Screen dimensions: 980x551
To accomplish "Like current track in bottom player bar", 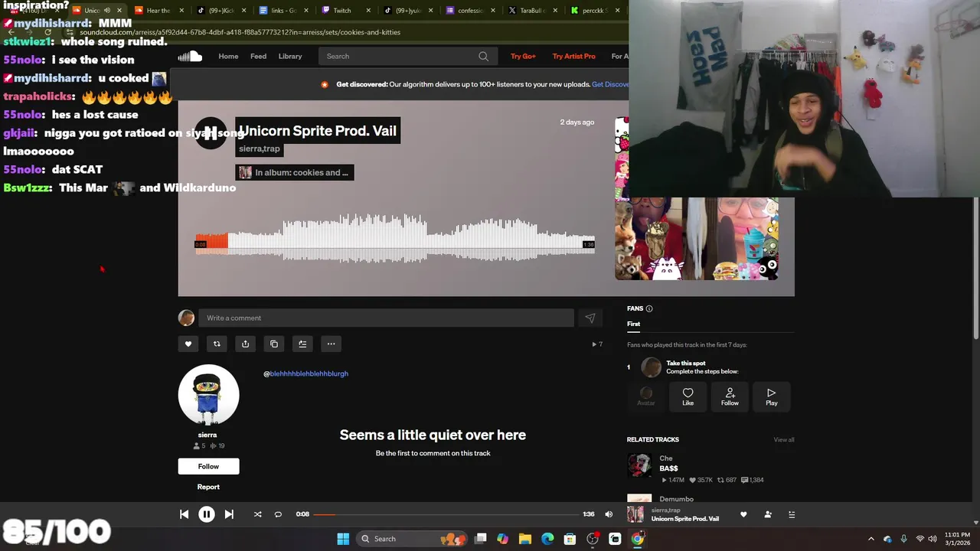I will click(743, 514).
